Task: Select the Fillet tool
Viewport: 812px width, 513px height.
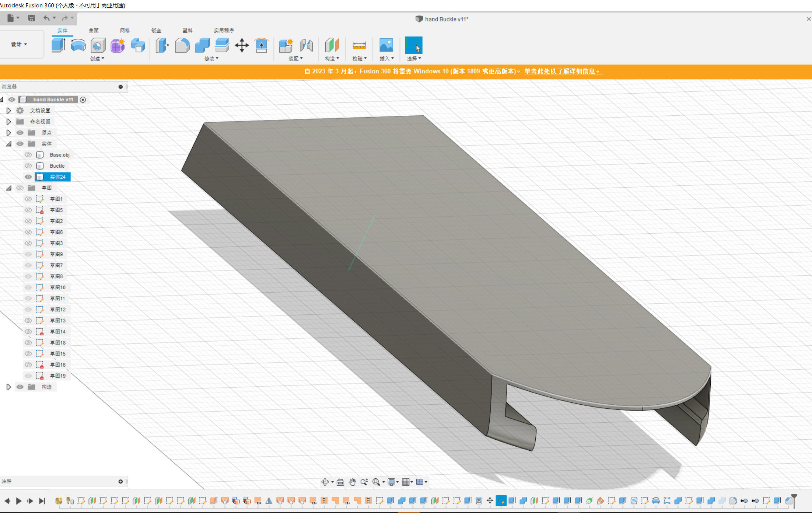Action: [182, 46]
